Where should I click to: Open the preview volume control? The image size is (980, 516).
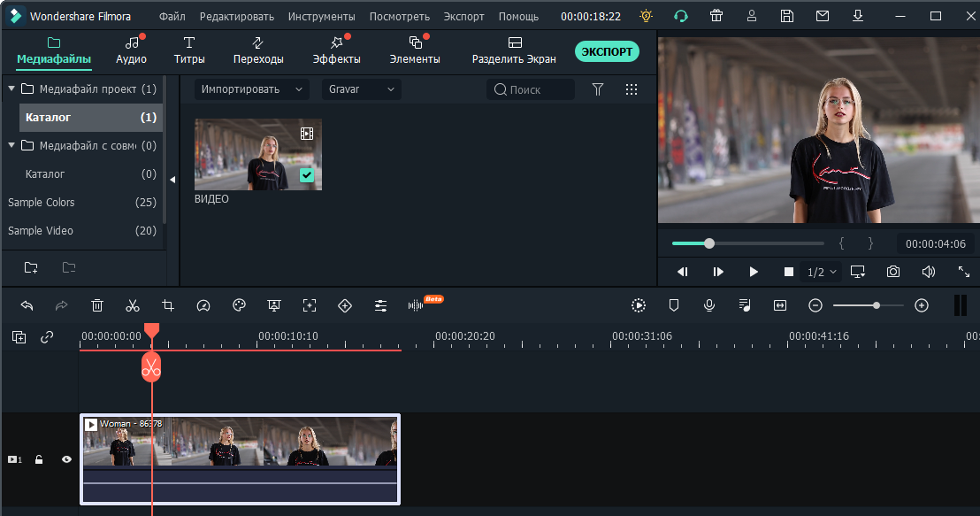pyautogui.click(x=929, y=272)
